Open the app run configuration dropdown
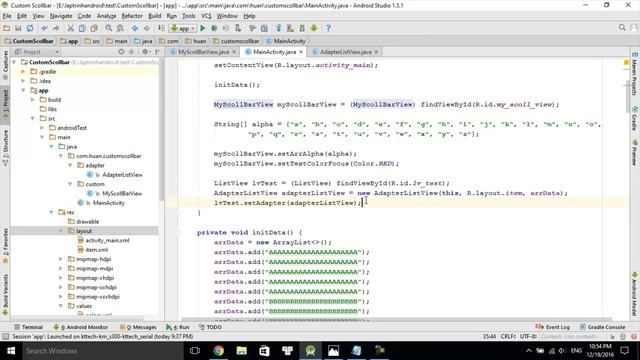 [183, 28]
